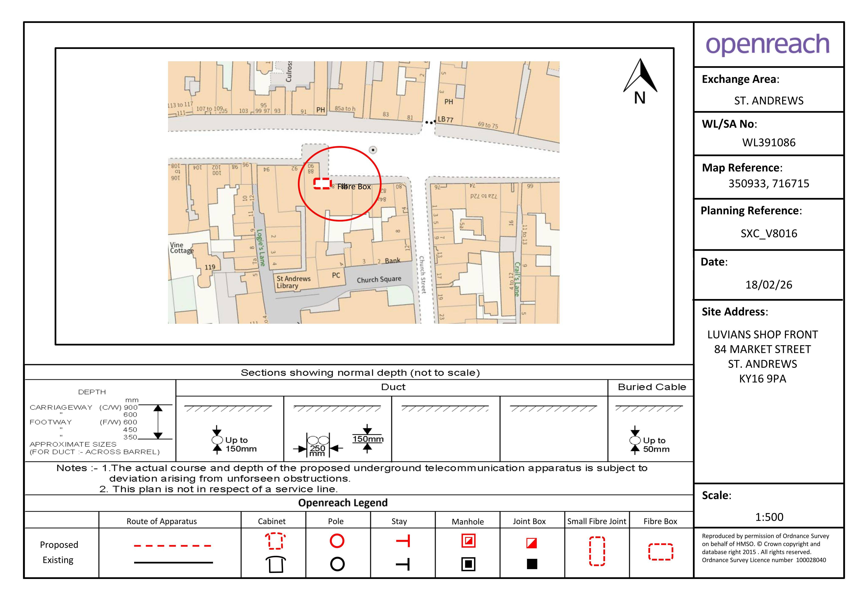Click the Ordnance Survey Licence number text
The image size is (868, 601).
click(x=764, y=560)
